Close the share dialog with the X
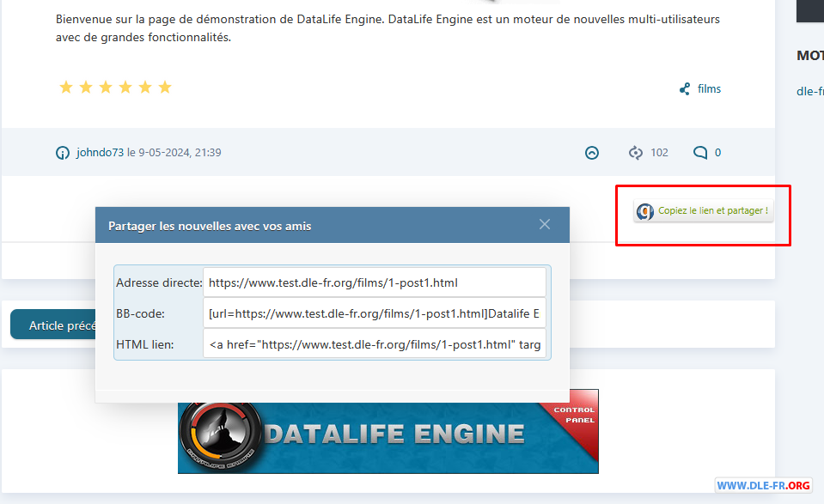The height and width of the screenshot is (504, 824). coord(545,224)
